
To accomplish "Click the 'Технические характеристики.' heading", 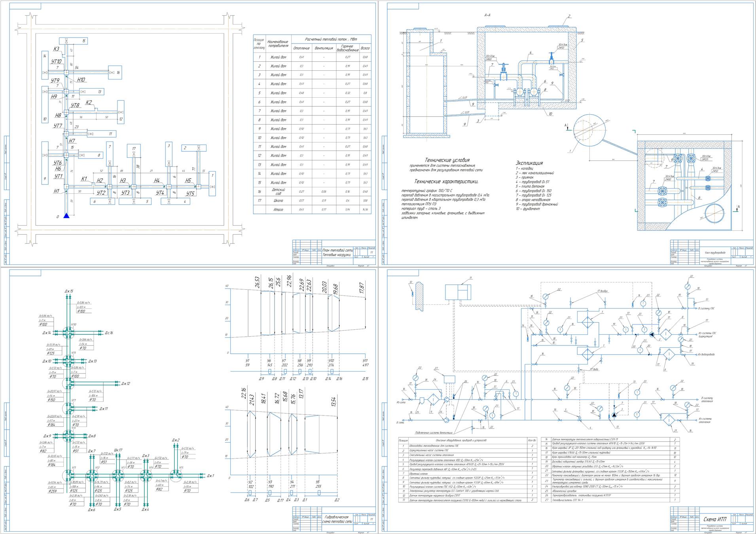I will click(446, 182).
